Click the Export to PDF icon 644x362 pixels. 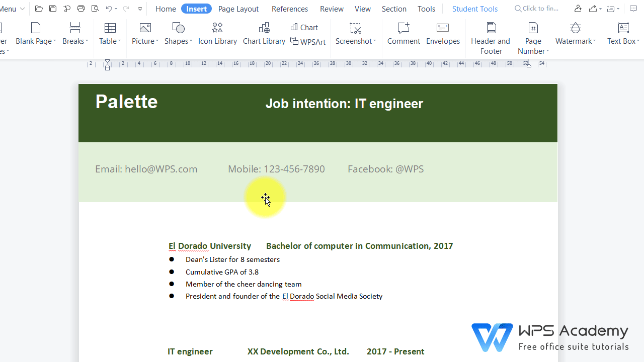67,9
